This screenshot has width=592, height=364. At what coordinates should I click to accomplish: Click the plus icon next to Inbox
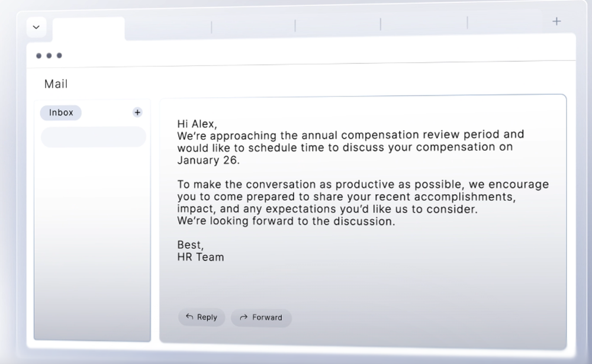point(137,112)
